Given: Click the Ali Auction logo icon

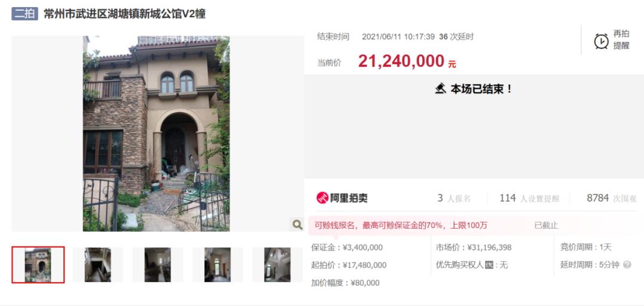Looking at the screenshot, I should click(x=322, y=198).
